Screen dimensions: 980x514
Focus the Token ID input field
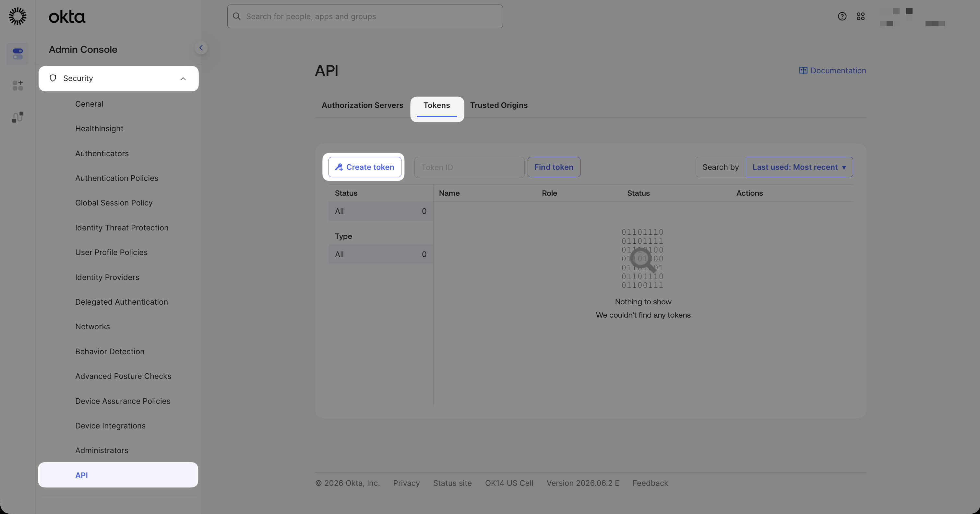click(469, 167)
